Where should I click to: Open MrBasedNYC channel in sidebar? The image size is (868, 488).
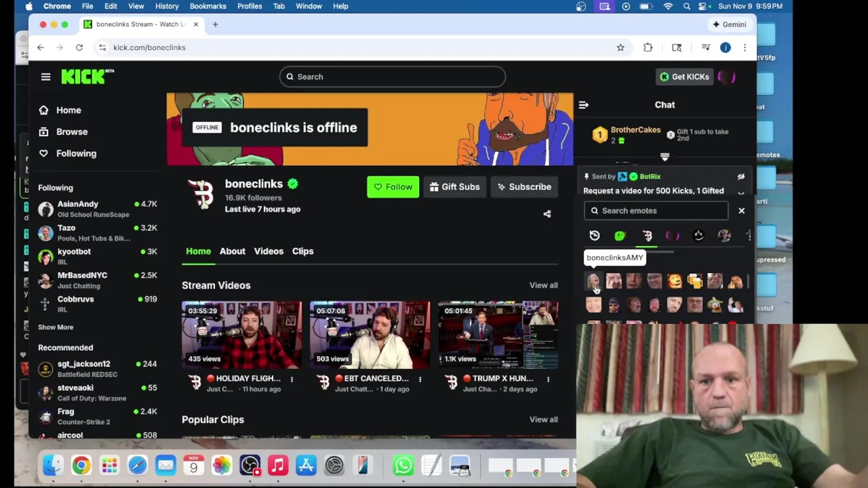[x=98, y=280]
